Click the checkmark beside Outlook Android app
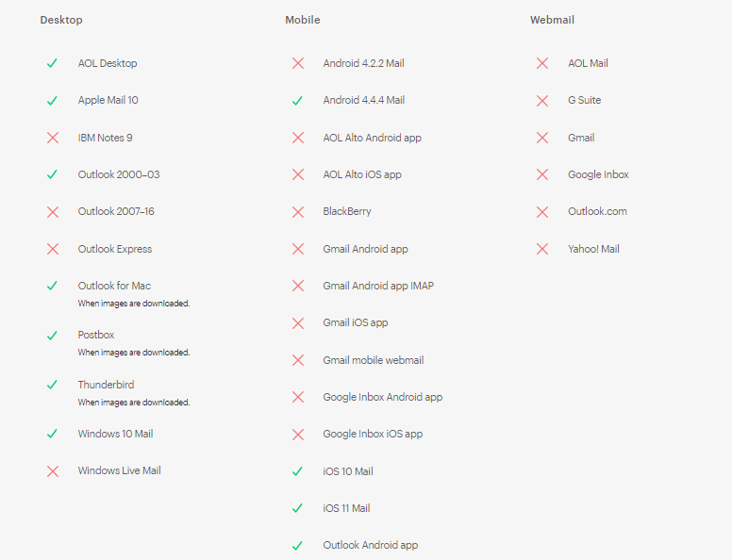The image size is (732, 560). [x=298, y=545]
